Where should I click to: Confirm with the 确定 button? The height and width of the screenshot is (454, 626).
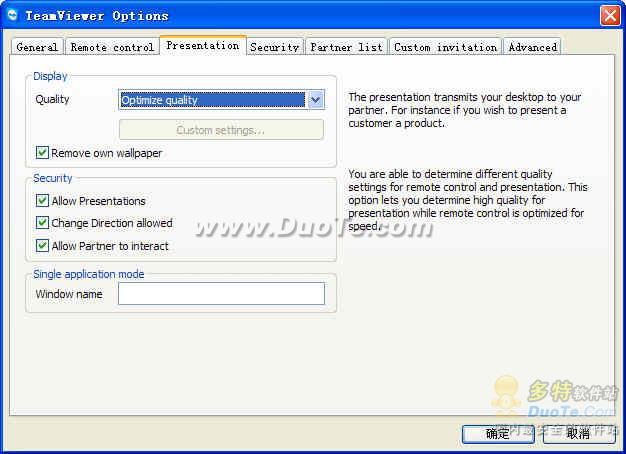(x=498, y=434)
